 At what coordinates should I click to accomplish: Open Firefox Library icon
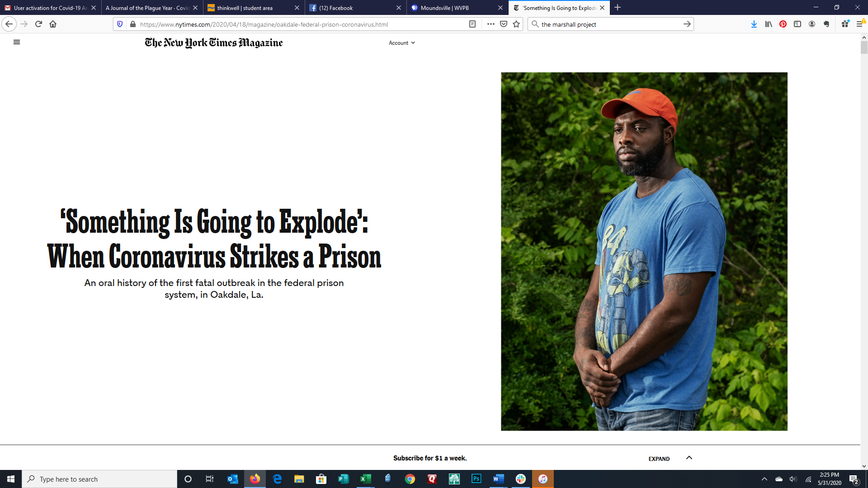(768, 24)
